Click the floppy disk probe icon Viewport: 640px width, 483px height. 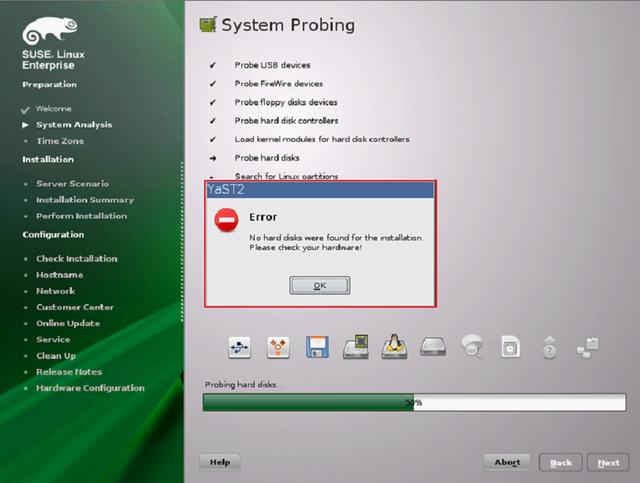[x=317, y=347]
